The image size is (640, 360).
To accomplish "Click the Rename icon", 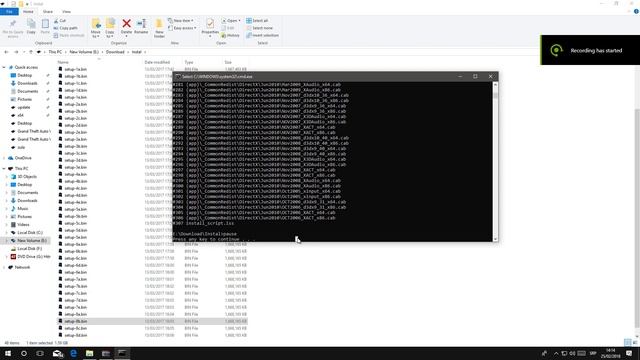I will (141, 27).
